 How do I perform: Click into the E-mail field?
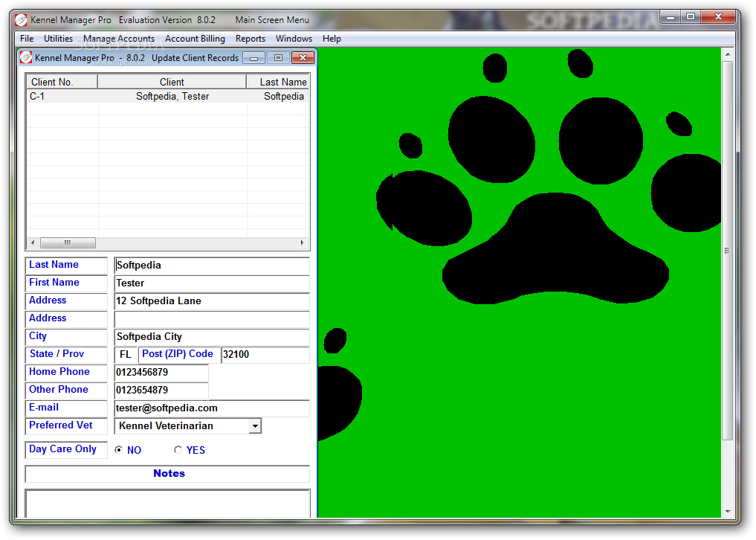click(x=212, y=408)
